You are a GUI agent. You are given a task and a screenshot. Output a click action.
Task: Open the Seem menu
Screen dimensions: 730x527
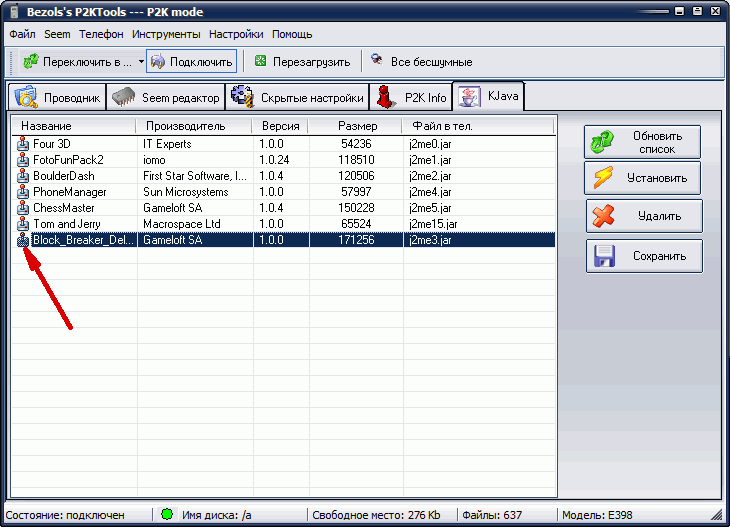57,34
